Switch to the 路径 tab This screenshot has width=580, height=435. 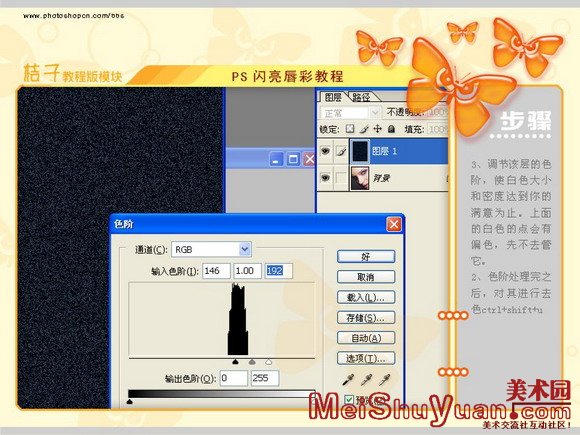(x=362, y=97)
